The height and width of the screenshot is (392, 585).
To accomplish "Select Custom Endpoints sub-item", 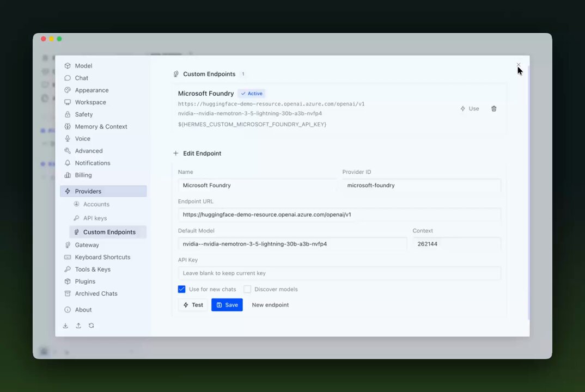I will click(108, 232).
